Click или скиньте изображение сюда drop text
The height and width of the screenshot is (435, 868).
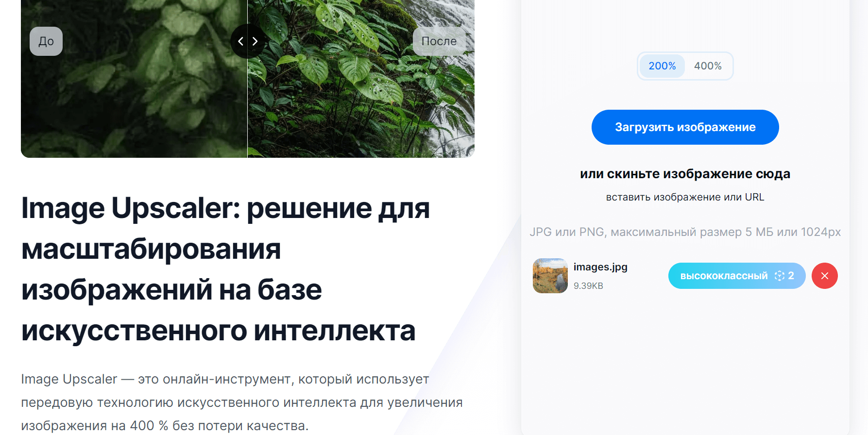coord(685,174)
